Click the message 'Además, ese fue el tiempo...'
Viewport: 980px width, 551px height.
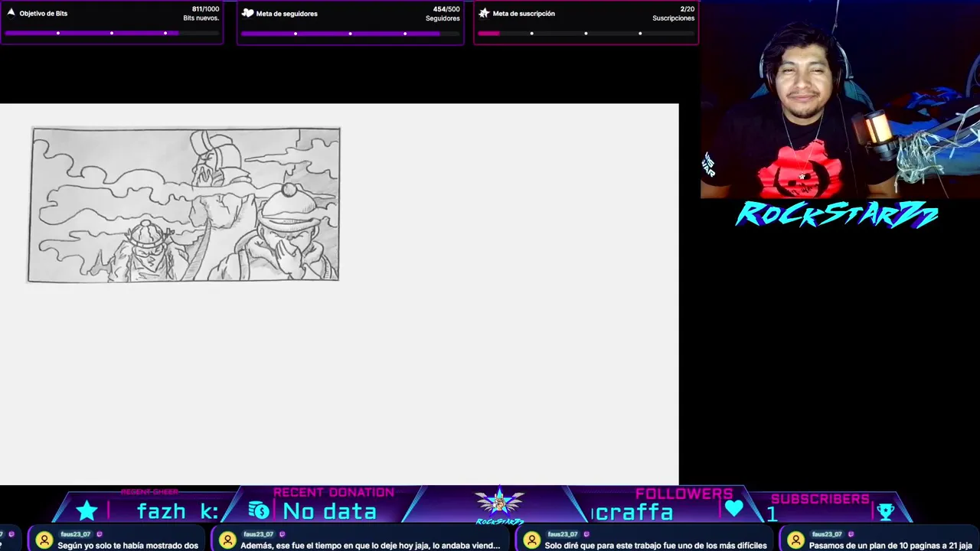click(x=371, y=546)
